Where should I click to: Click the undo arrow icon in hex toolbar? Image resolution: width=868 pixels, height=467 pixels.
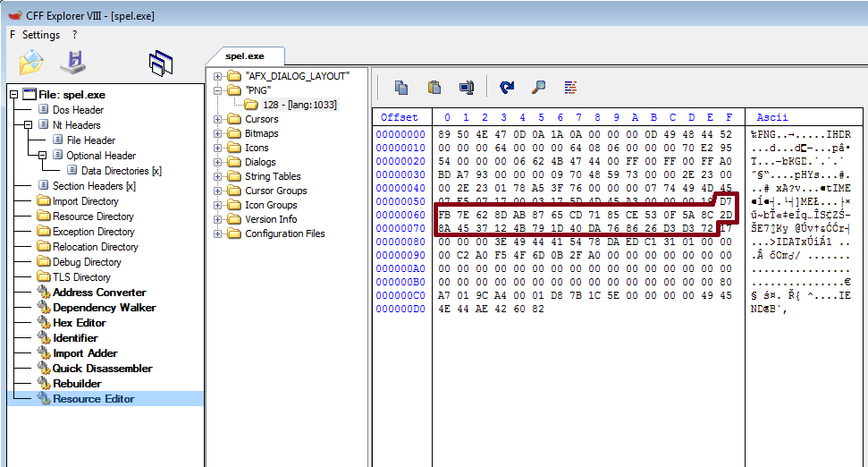coord(507,88)
